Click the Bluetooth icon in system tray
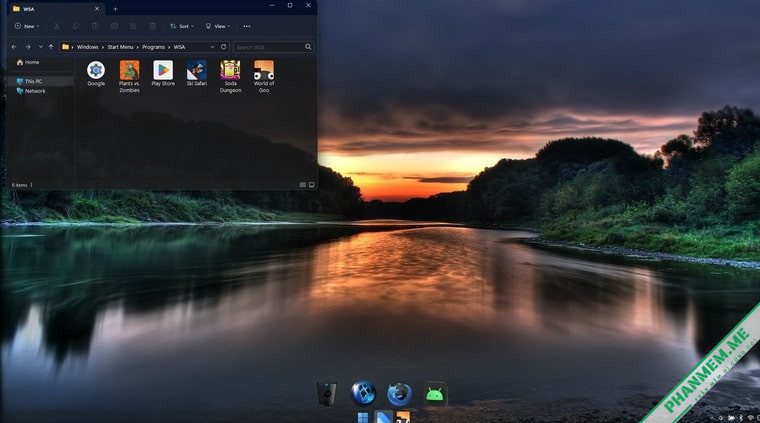760x423 pixels. pos(741,418)
